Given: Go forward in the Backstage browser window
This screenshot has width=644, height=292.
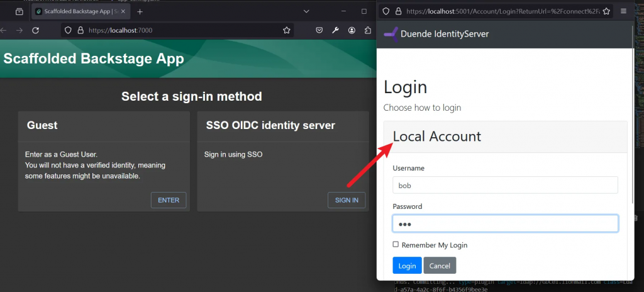Looking at the screenshot, I should click(19, 30).
